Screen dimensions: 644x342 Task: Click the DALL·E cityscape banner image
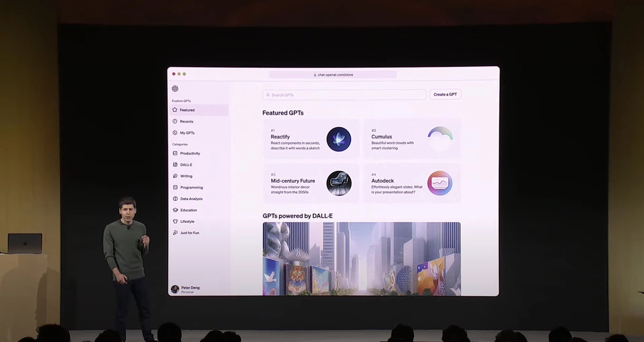361,259
